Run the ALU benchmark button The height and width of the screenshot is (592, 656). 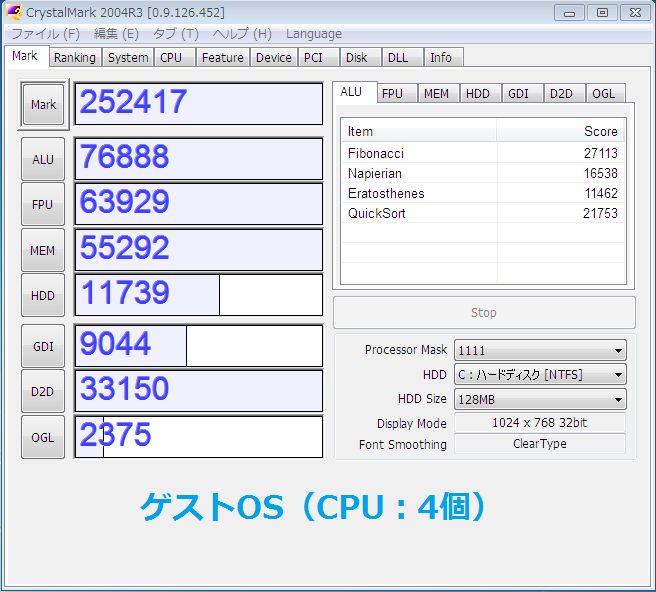43,159
